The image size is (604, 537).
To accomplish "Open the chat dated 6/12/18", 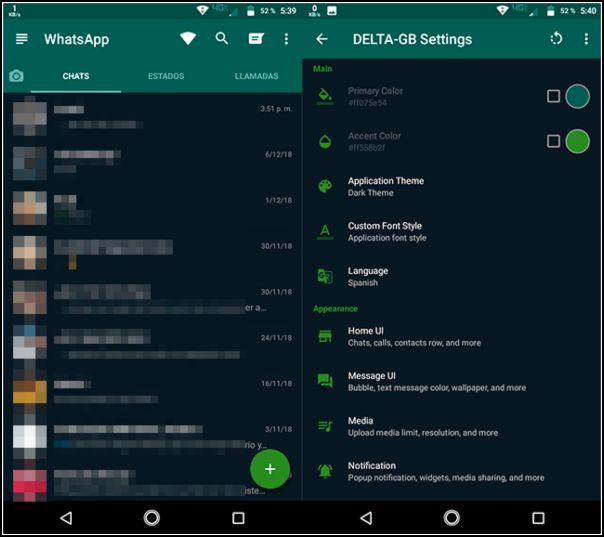I will coord(153,163).
